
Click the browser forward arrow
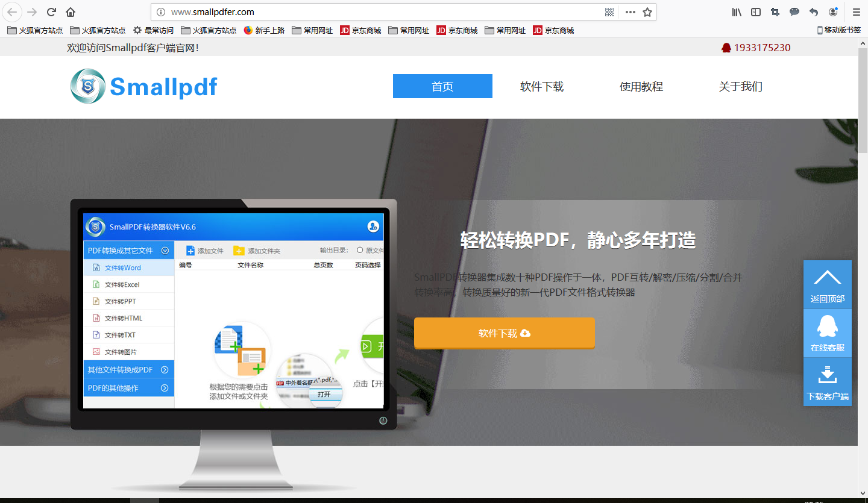pyautogui.click(x=32, y=12)
